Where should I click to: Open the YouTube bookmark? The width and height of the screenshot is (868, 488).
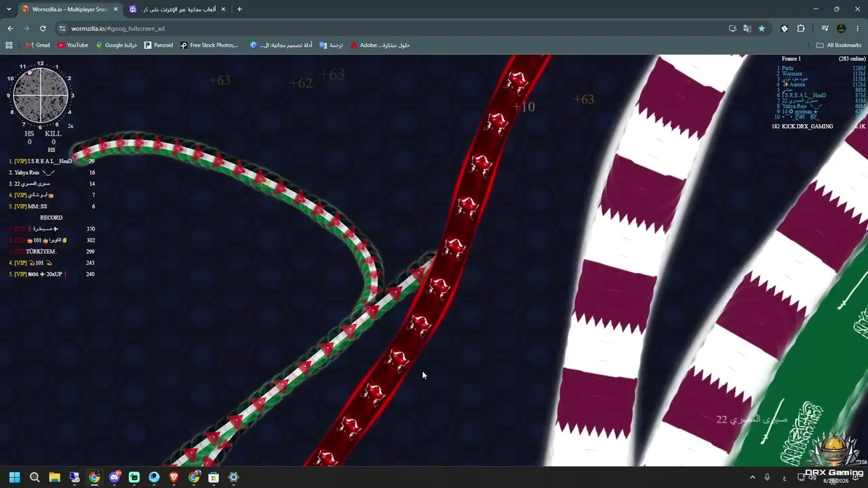(73, 45)
